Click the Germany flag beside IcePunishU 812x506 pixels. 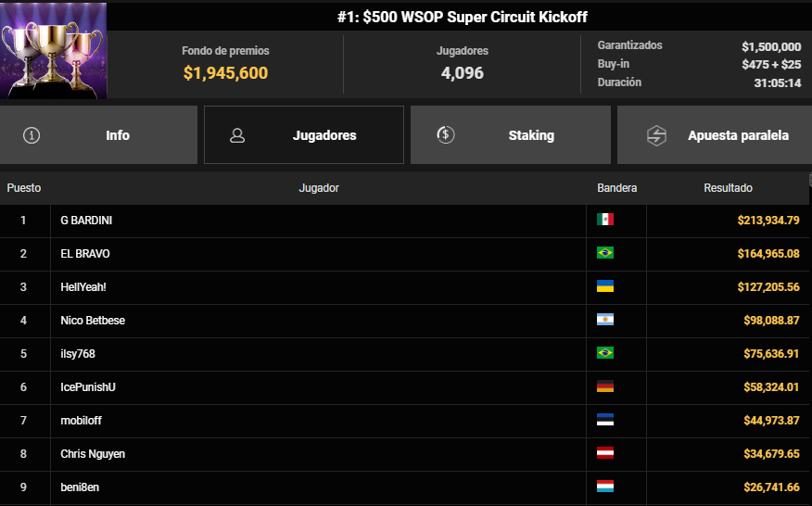pos(605,386)
